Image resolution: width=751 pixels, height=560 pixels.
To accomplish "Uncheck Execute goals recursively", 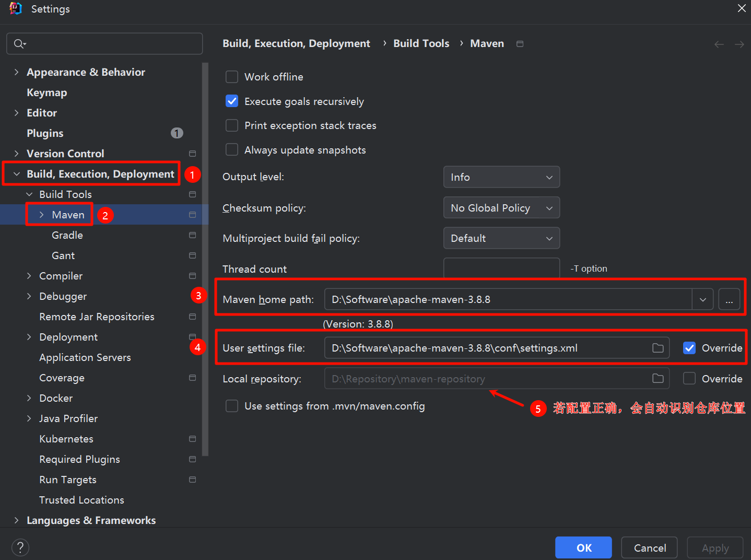I will pos(232,101).
